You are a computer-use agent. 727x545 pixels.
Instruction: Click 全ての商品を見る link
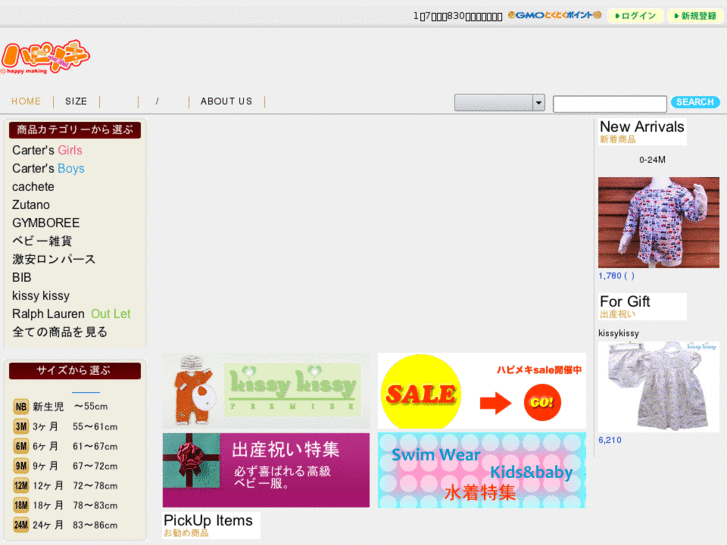[60, 332]
